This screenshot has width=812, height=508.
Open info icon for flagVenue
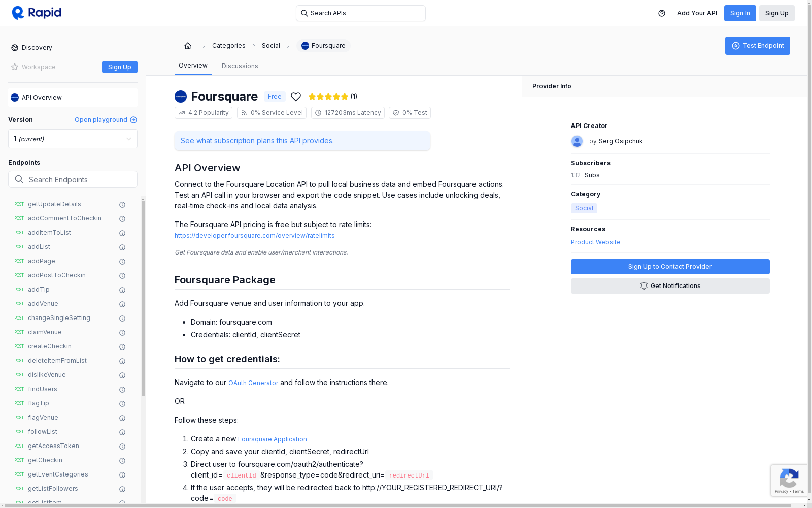[x=122, y=418]
